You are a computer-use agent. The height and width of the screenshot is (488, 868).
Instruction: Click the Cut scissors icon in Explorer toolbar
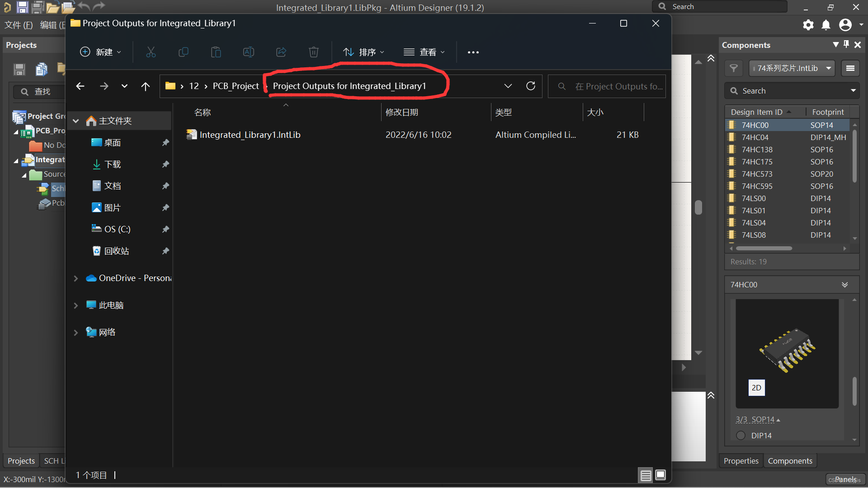pyautogui.click(x=151, y=52)
